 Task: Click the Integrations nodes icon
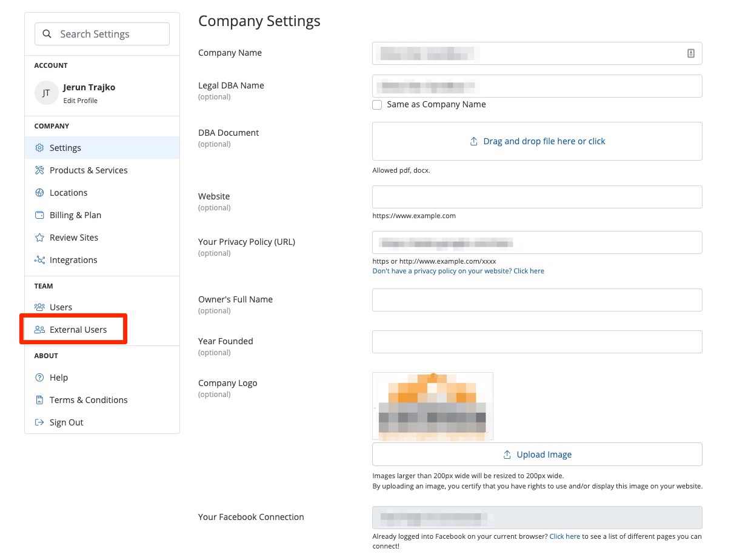pos(39,260)
